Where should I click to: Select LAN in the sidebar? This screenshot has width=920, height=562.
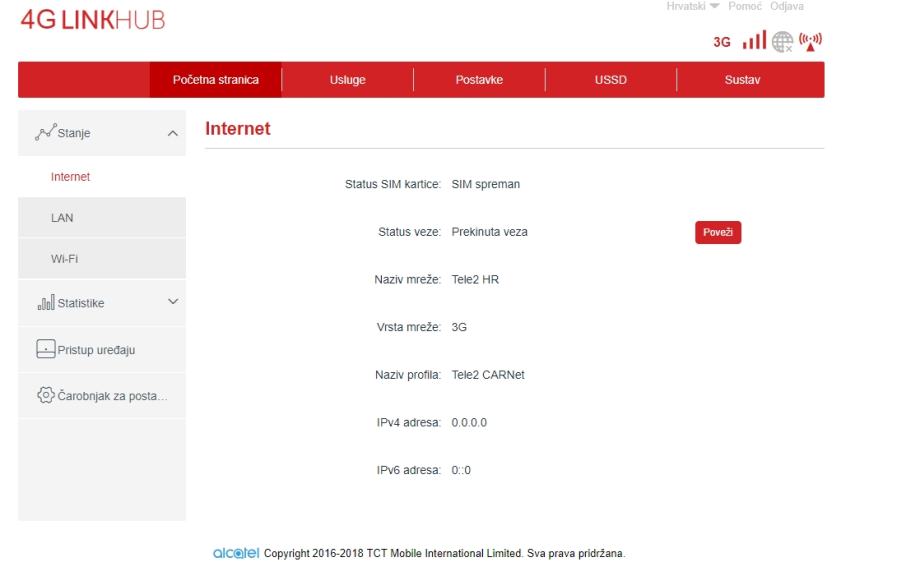(102, 218)
